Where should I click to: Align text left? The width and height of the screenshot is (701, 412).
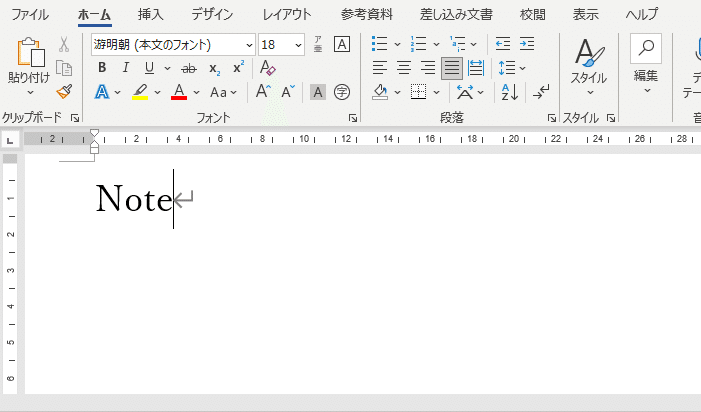point(380,68)
